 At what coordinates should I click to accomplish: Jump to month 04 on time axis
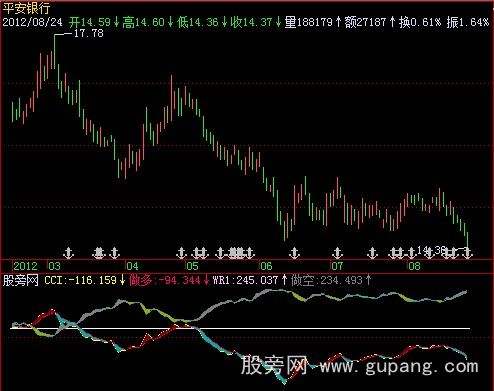(132, 266)
